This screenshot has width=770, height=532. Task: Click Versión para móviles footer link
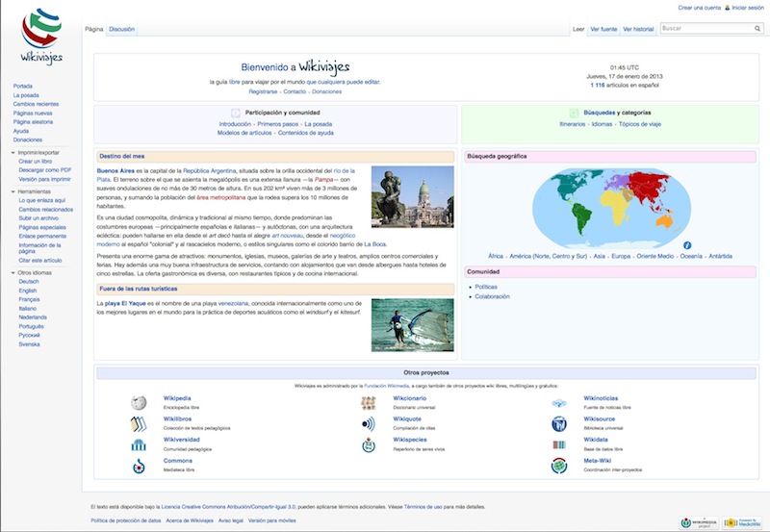click(271, 520)
